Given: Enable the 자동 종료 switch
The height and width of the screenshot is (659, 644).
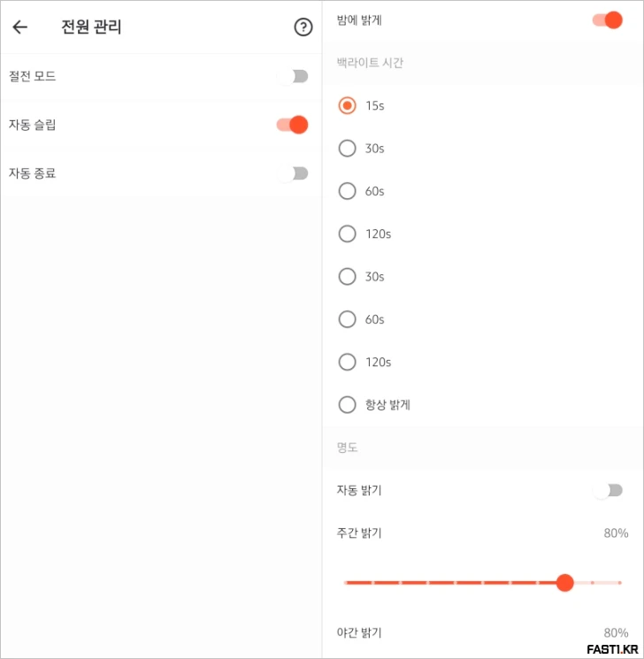Looking at the screenshot, I should pos(293,173).
